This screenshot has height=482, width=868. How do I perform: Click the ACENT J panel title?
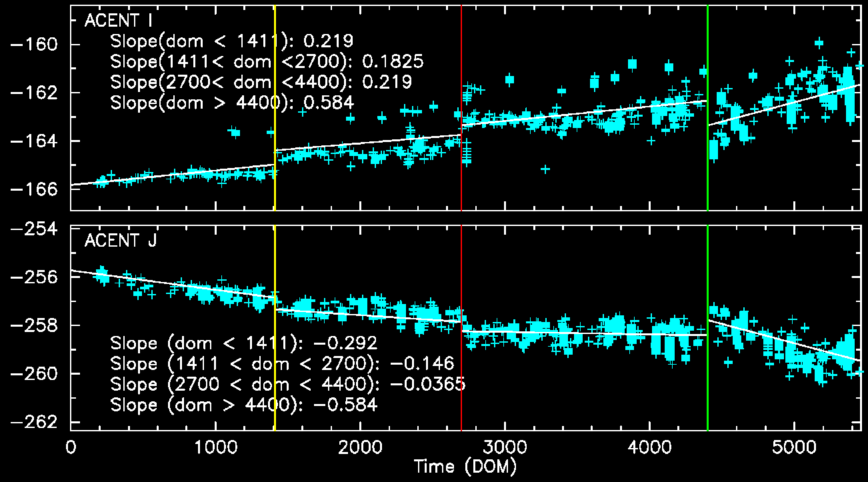point(121,241)
